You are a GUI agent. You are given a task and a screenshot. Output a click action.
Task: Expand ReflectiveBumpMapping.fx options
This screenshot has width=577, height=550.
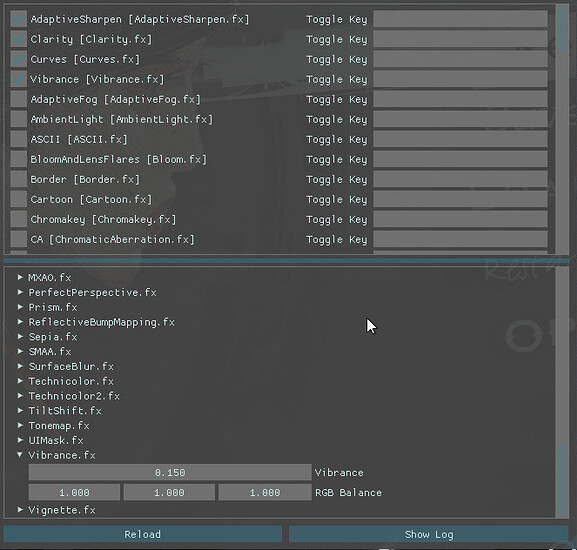(x=20, y=322)
